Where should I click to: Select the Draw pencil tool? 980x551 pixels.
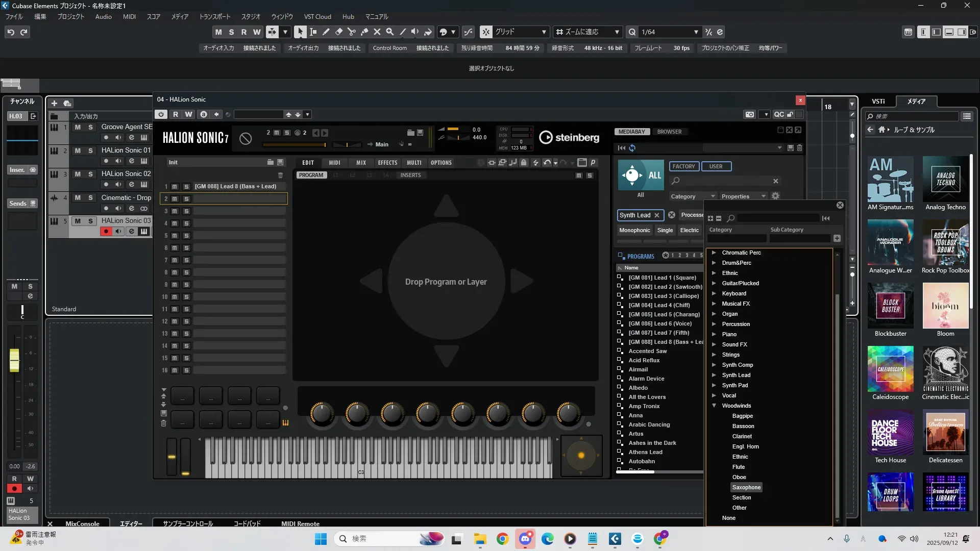[x=326, y=32]
